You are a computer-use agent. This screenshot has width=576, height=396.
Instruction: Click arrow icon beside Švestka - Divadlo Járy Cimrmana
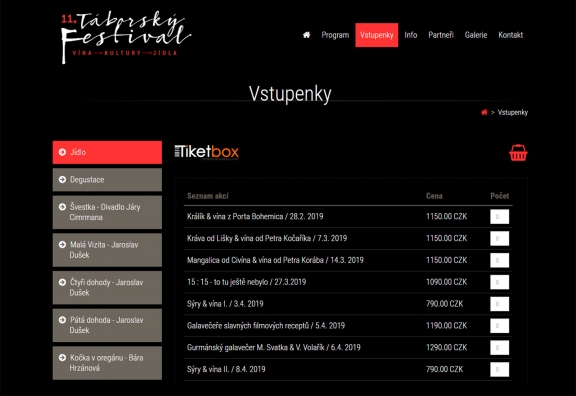click(x=62, y=207)
